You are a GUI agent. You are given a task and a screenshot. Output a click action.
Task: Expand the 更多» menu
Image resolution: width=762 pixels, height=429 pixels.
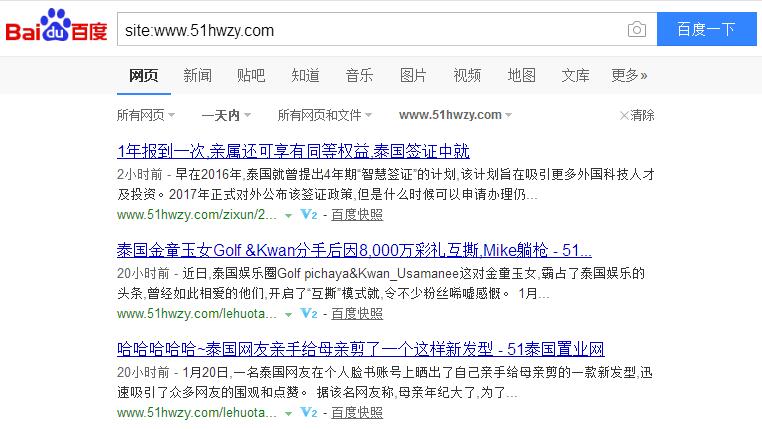[x=629, y=75]
